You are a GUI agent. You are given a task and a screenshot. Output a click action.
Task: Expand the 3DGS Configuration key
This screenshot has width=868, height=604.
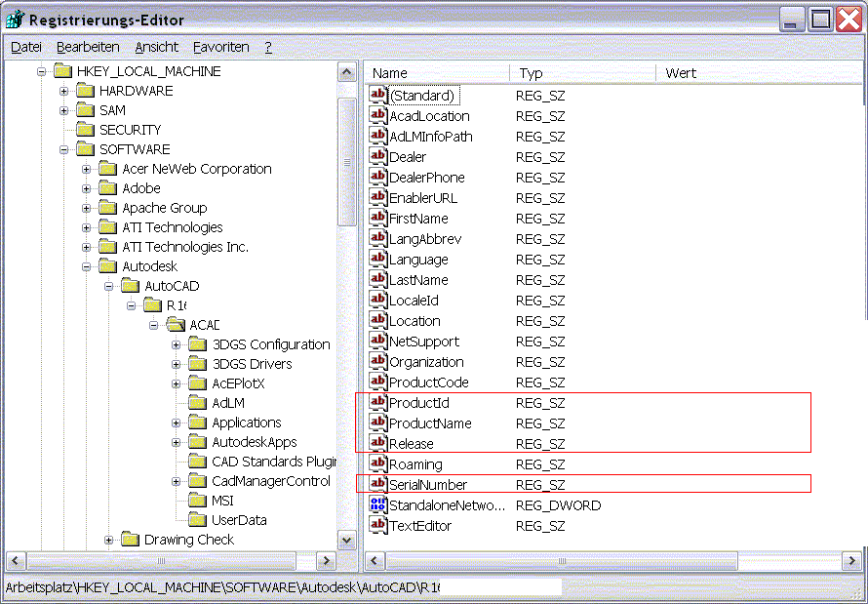(x=176, y=344)
